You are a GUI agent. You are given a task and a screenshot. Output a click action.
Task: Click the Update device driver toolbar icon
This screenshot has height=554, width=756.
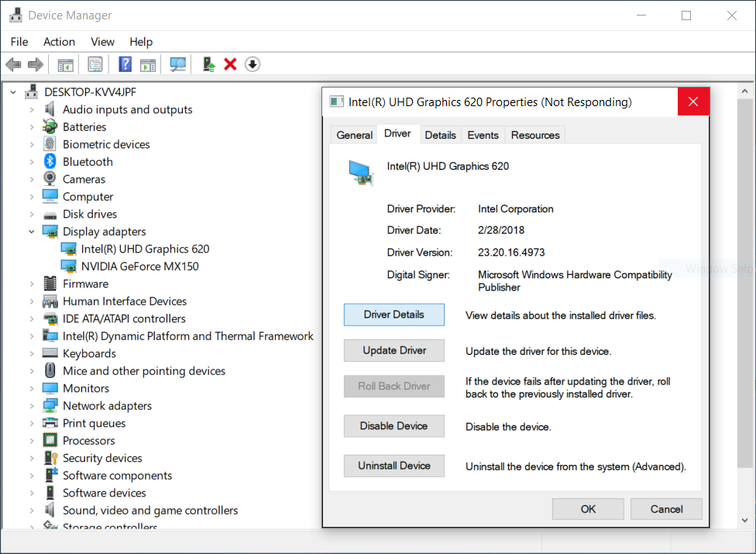pyautogui.click(x=208, y=64)
